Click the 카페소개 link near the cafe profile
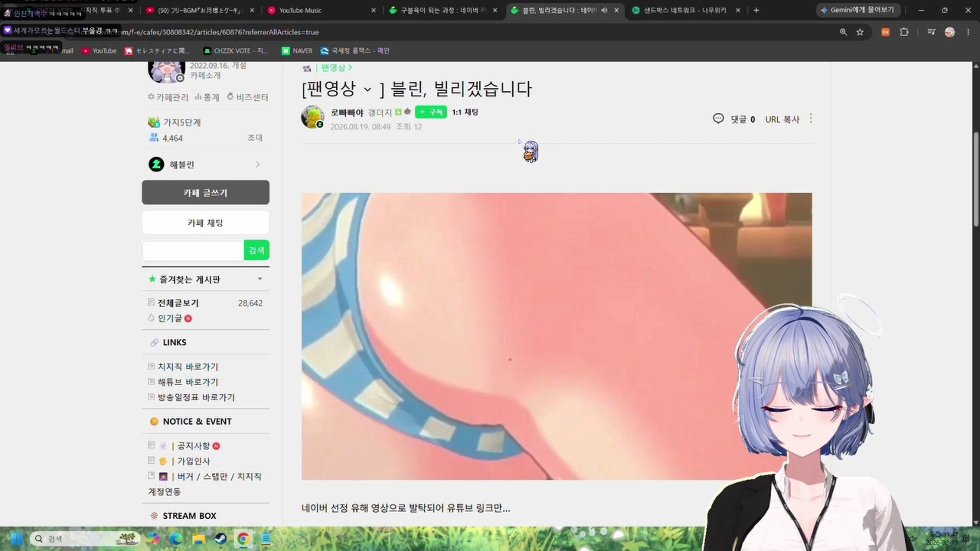 tap(205, 75)
